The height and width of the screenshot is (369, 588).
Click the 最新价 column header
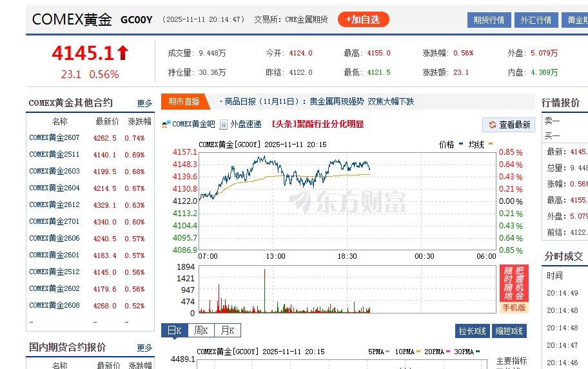coord(107,121)
